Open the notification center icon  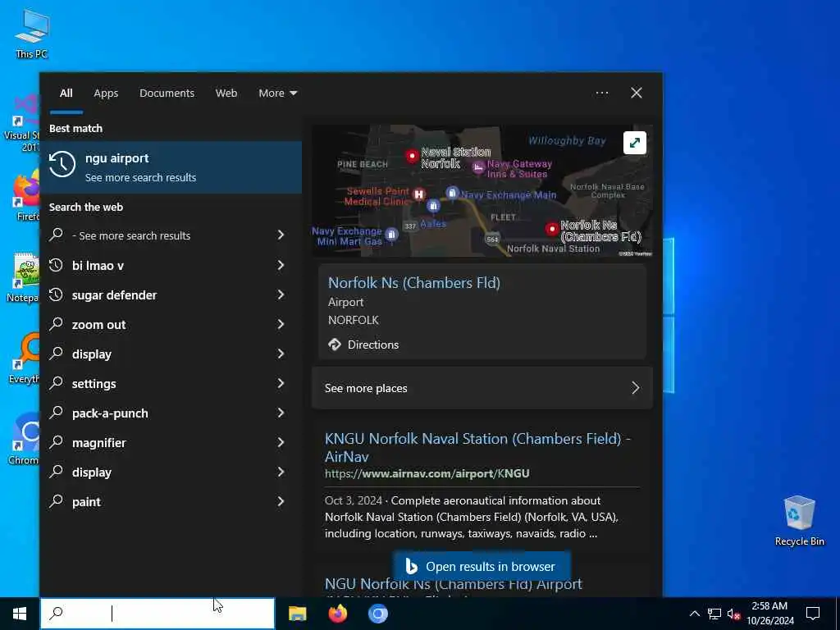click(x=813, y=614)
